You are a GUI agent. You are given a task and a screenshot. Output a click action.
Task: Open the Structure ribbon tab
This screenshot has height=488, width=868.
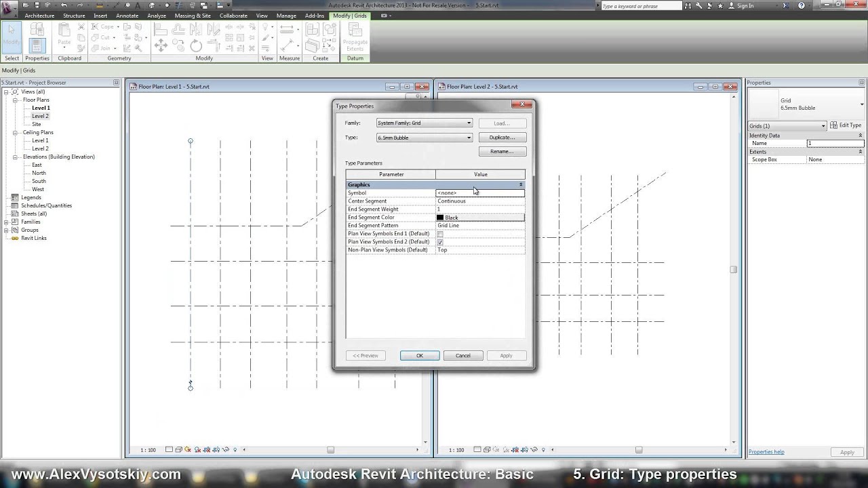pyautogui.click(x=74, y=16)
